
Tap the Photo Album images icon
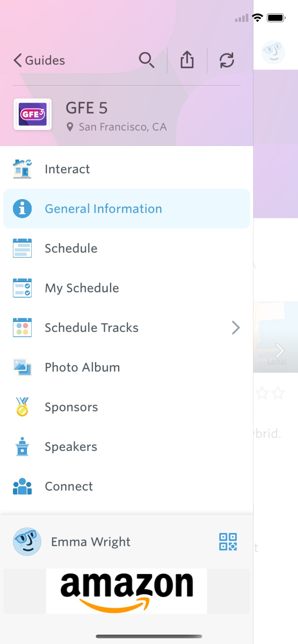(x=22, y=367)
